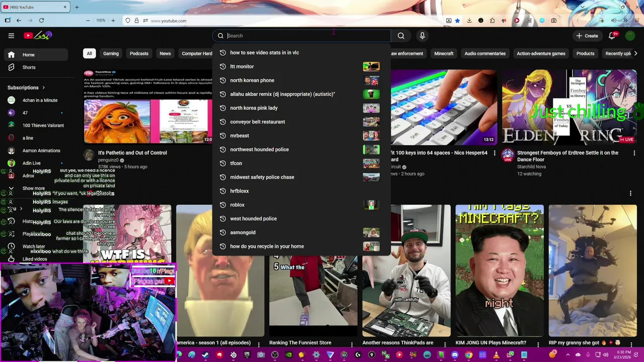Open a new browser tab
The width and height of the screenshot is (644, 362).
pos(76,7)
